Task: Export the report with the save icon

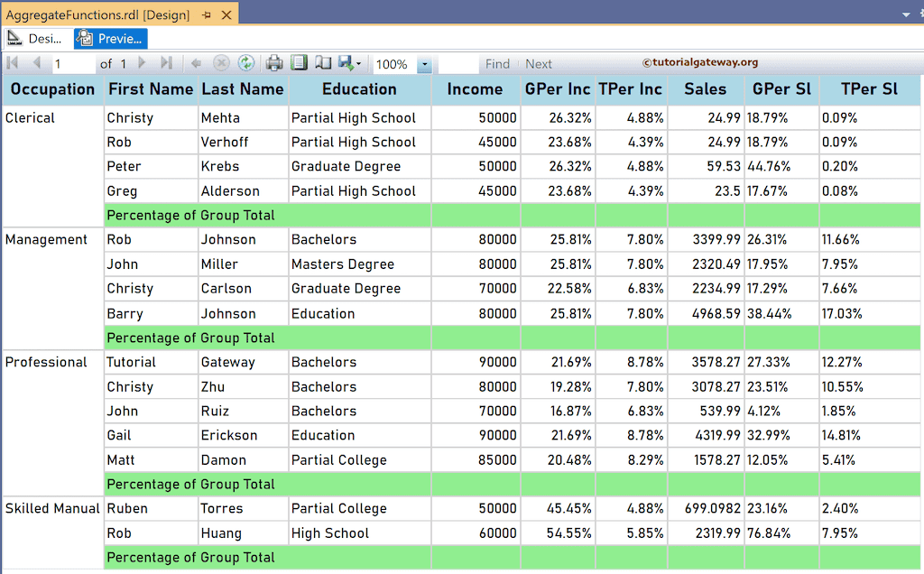Action: [347, 63]
